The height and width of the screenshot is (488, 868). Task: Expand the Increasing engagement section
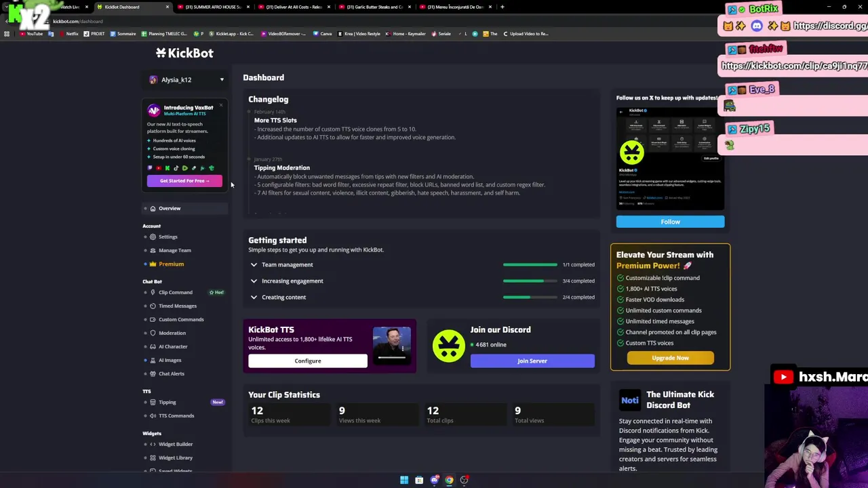click(254, 281)
